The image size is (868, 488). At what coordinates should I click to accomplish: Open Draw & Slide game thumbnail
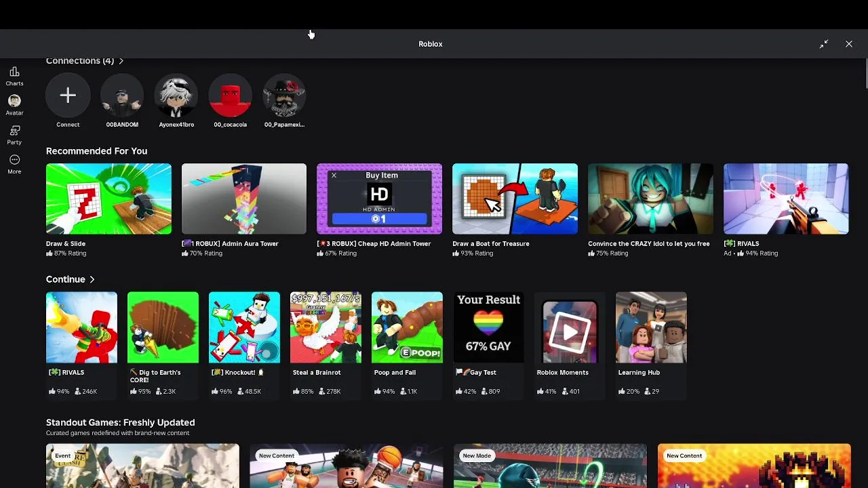[x=108, y=199]
